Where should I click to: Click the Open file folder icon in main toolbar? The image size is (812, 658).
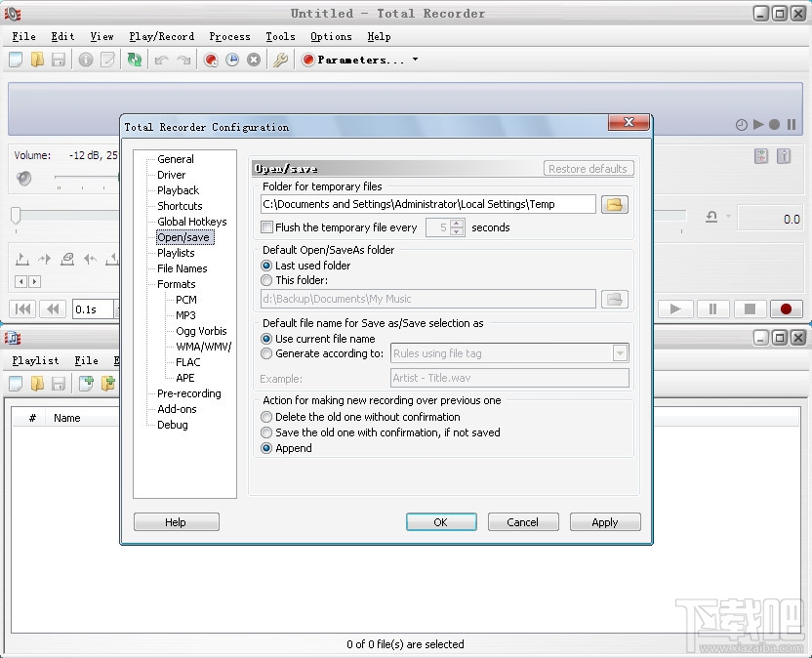pos(37,61)
